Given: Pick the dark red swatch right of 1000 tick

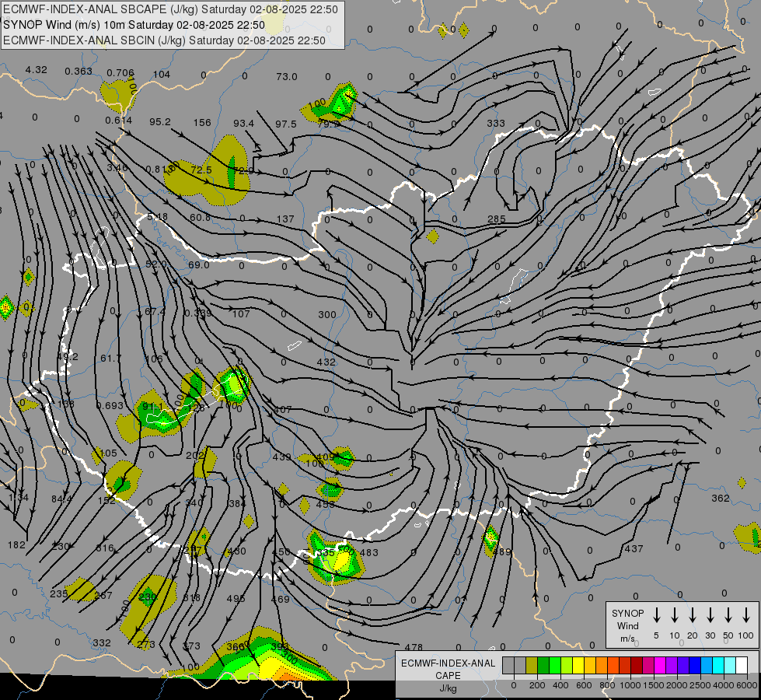Looking at the screenshot, I should (637, 666).
